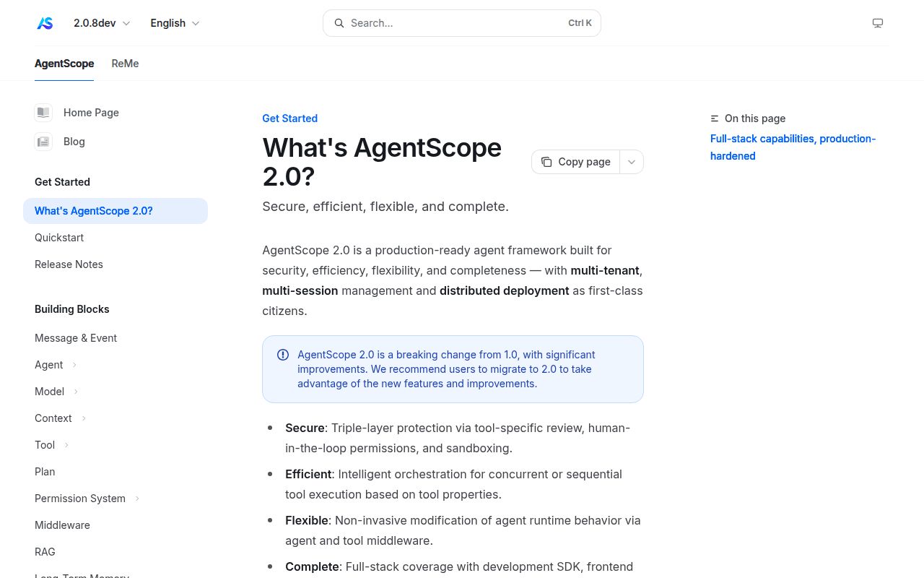Select What's AgentScope 2.0? sidebar item
Image resolution: width=924 pixels, height=578 pixels.
pos(115,211)
